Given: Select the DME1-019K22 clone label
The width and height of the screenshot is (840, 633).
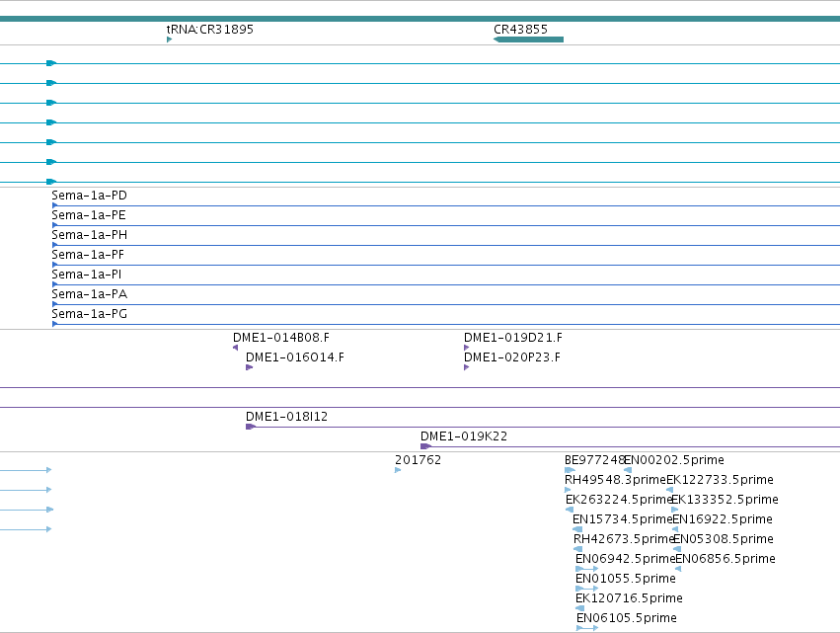Looking at the screenshot, I should [x=464, y=436].
